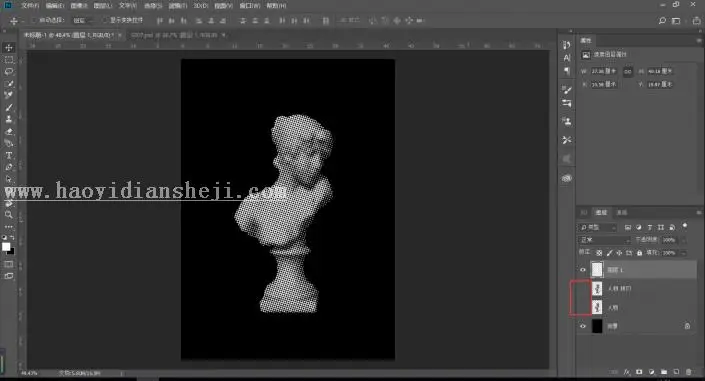
Task: Click the W width field in Properties
Action: pos(604,72)
